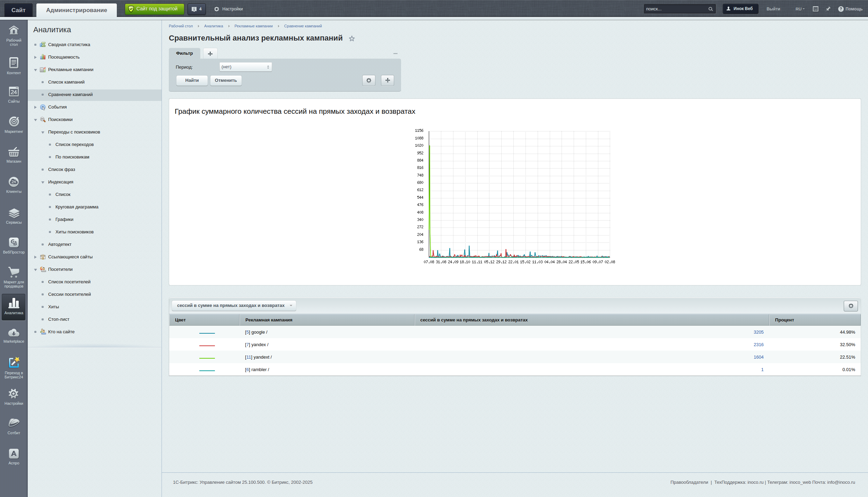Pin the admin panel header
868x497 pixels.
(828, 9)
